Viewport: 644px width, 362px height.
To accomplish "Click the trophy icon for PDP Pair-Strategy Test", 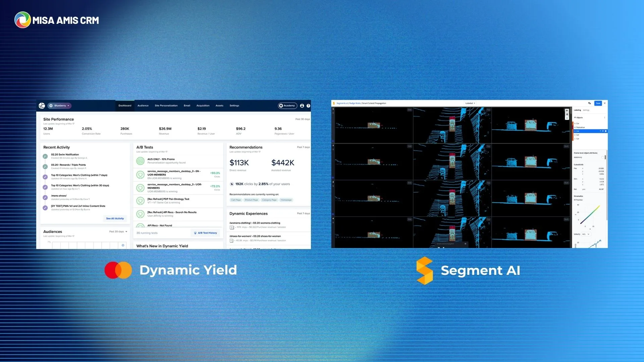I will (140, 201).
